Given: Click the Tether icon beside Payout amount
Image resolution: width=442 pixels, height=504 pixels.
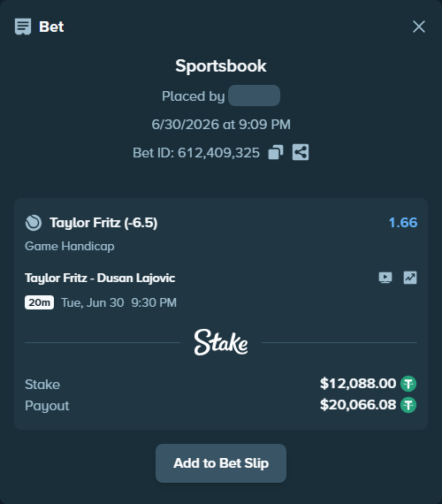Looking at the screenshot, I should tap(408, 405).
